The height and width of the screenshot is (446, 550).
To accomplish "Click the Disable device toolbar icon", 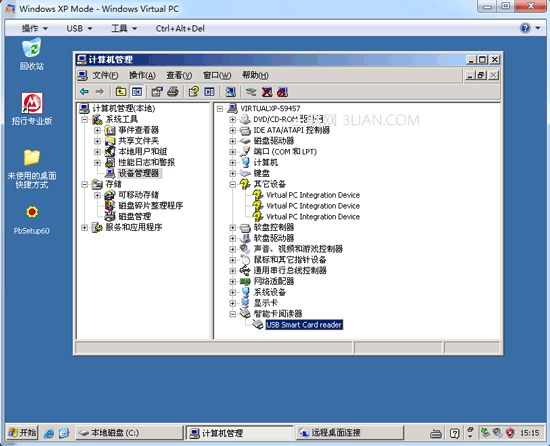I will pos(282,92).
